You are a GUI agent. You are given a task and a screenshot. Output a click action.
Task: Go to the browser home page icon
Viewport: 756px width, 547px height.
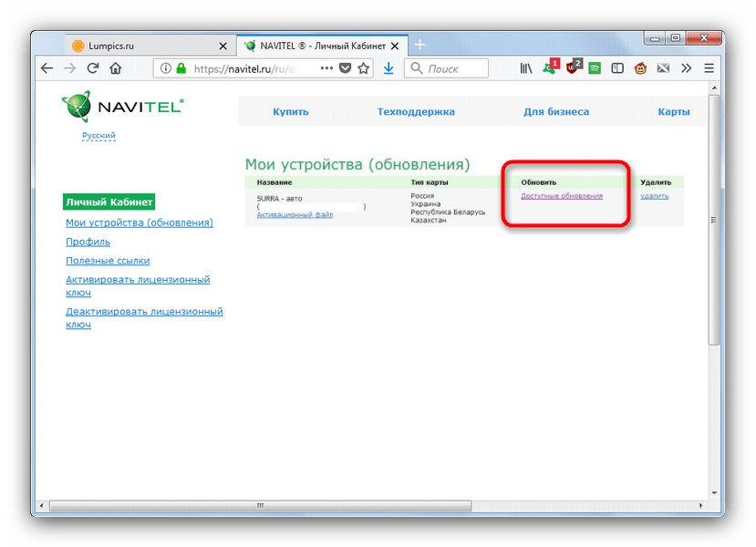[x=116, y=68]
